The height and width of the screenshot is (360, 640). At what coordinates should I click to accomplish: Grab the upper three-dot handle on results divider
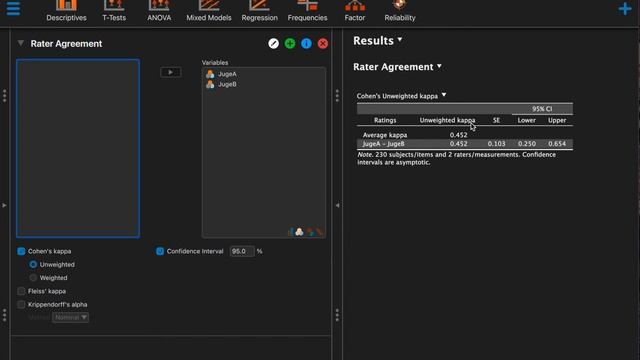(337, 96)
